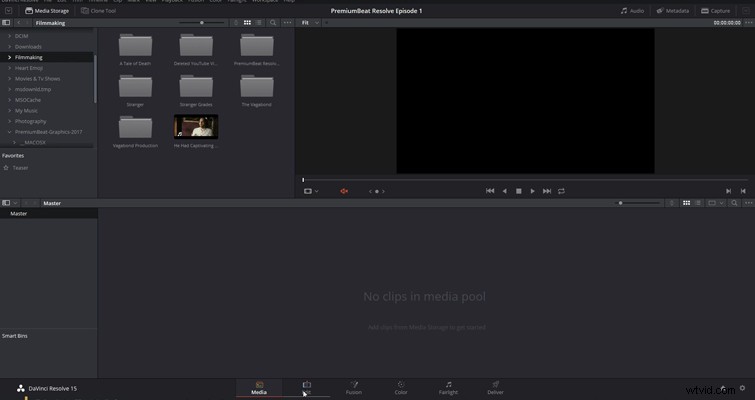Open the viewer Fit zoom dropdown
This screenshot has width=755, height=400.
click(311, 23)
